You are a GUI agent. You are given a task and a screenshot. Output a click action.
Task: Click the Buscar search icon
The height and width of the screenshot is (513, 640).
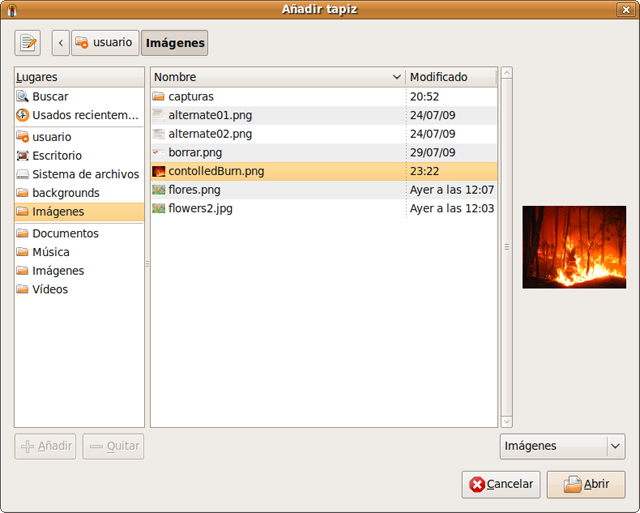coord(23,97)
